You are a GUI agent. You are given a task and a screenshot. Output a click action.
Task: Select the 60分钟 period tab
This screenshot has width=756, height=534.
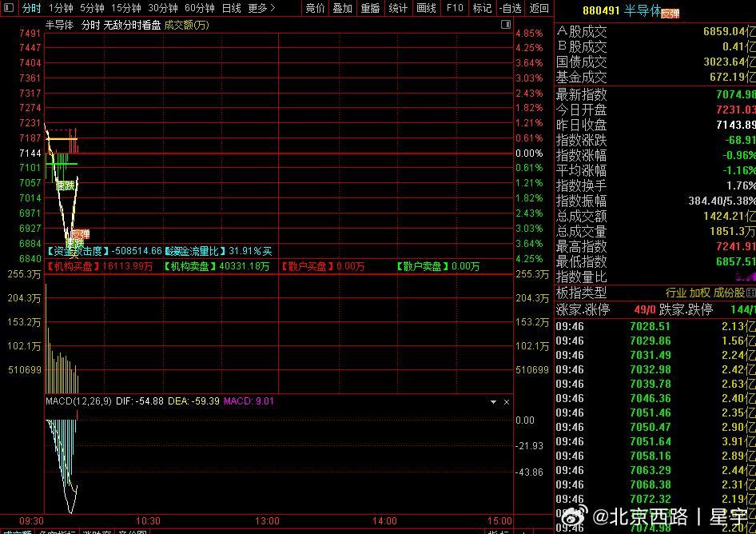200,8
